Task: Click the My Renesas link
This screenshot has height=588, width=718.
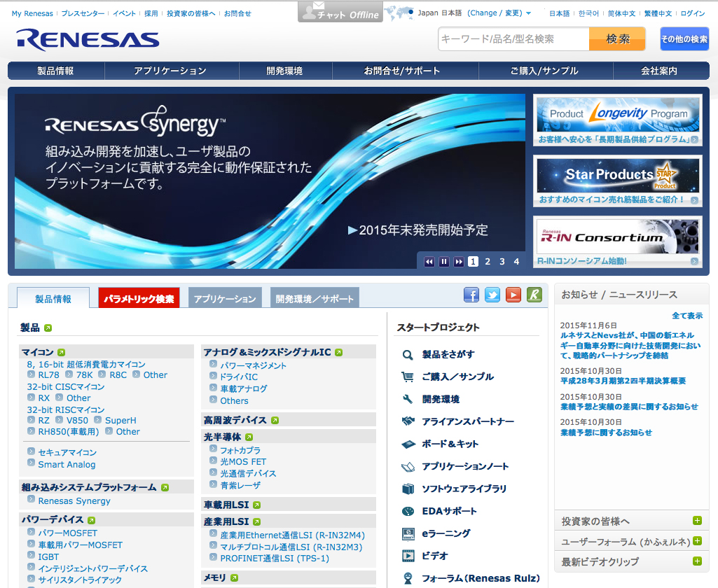Action: (32, 14)
